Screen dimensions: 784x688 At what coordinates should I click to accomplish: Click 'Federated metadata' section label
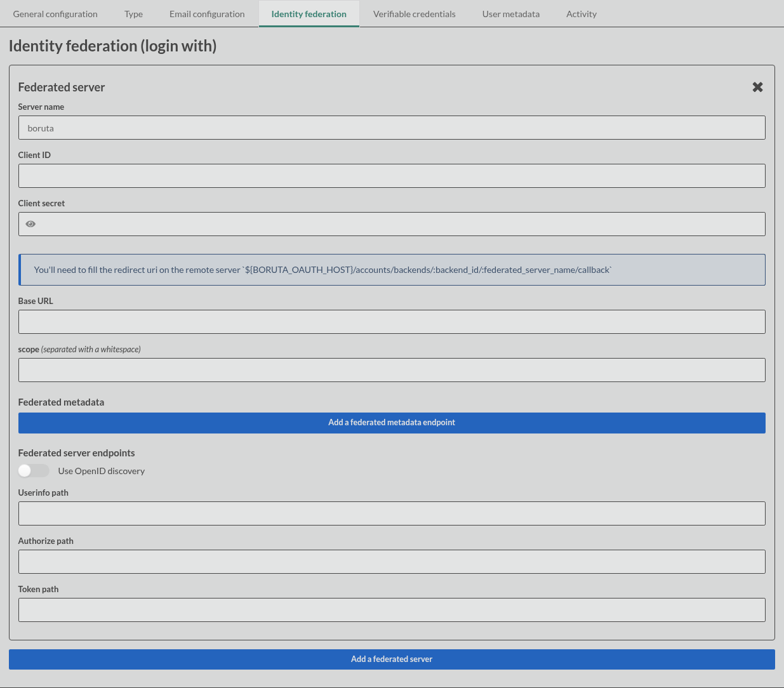pyautogui.click(x=61, y=402)
